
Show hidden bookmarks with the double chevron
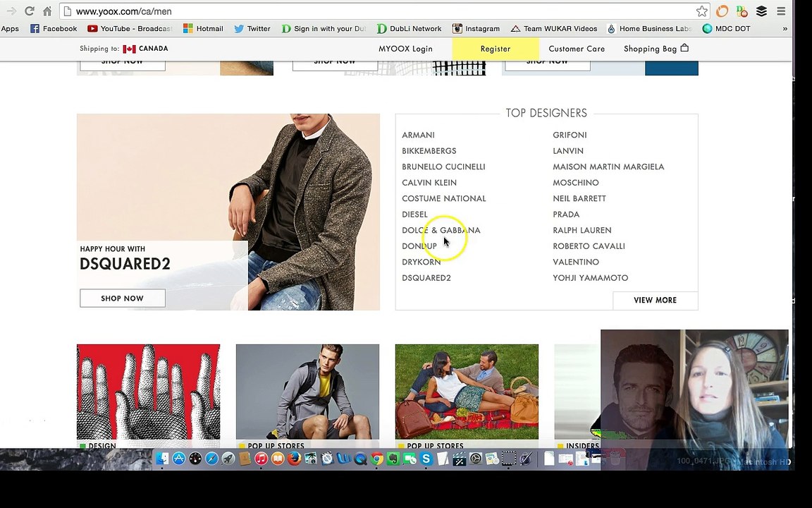[785, 28]
